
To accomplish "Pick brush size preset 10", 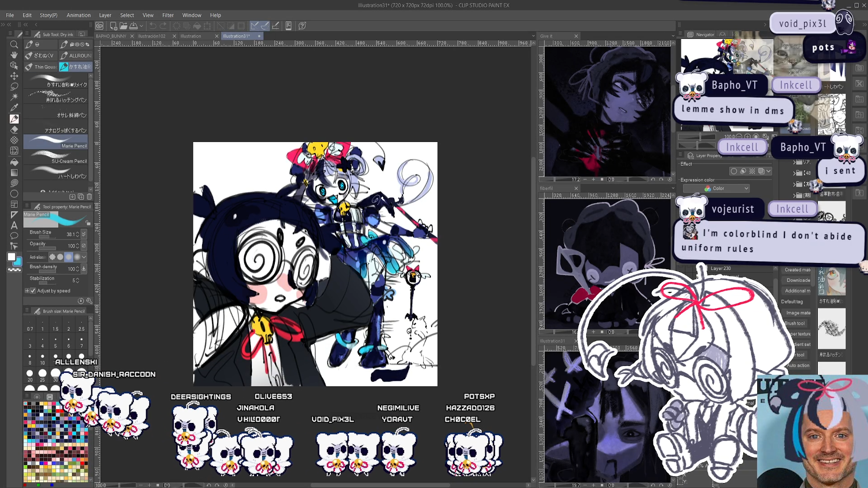I will (42, 359).
